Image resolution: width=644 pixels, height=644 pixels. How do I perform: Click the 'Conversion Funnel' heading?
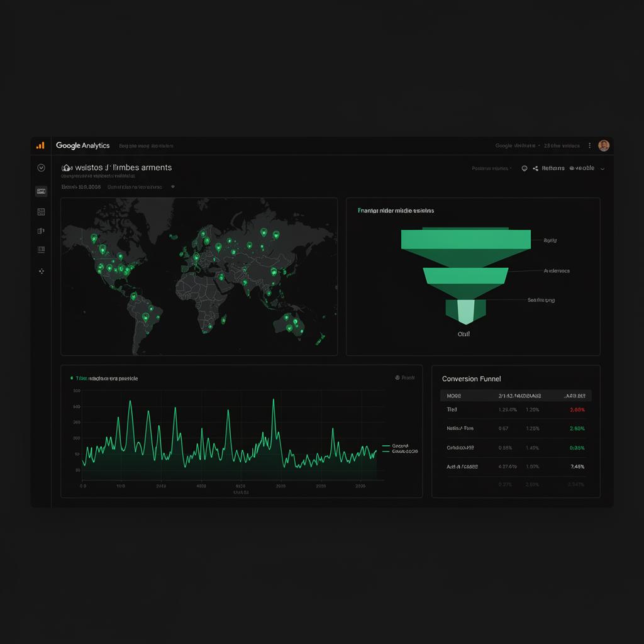tap(472, 379)
